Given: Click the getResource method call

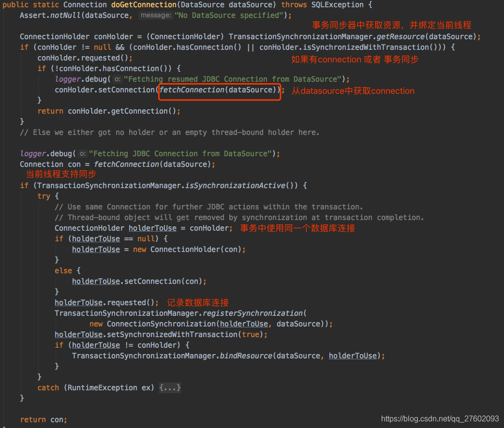Looking at the screenshot, I should 400,37.
